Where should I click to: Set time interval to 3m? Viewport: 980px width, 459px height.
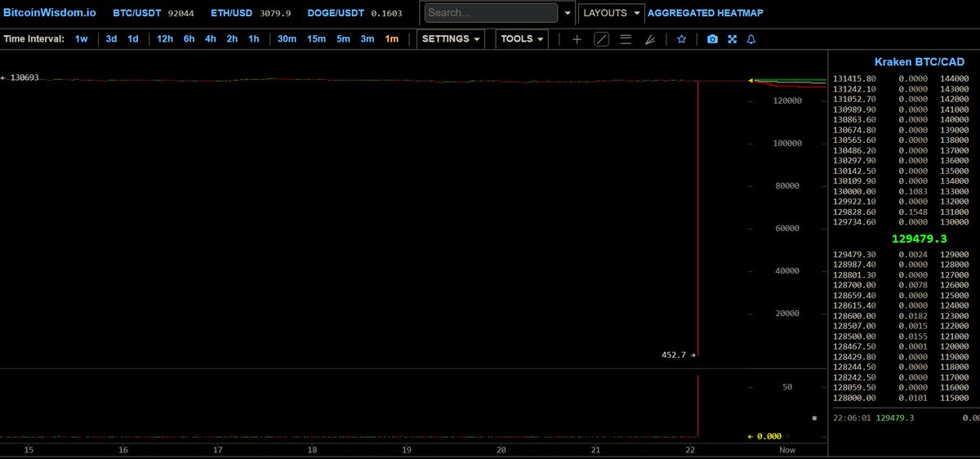coord(367,39)
